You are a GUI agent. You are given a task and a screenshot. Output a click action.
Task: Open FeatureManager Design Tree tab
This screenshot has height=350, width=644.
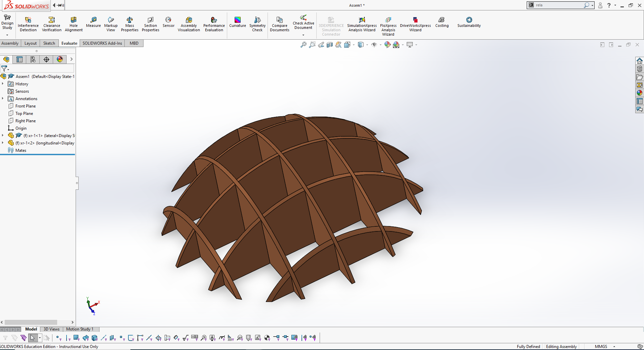[x=6, y=59]
